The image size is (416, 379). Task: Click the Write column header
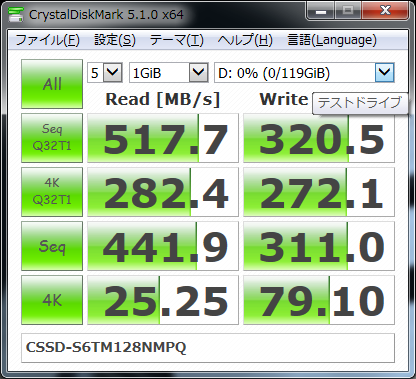(284, 99)
